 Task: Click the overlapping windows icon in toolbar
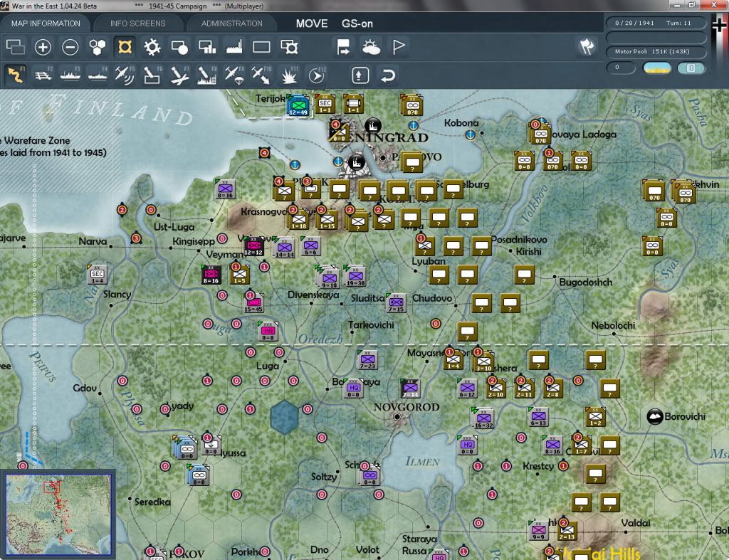click(16, 47)
